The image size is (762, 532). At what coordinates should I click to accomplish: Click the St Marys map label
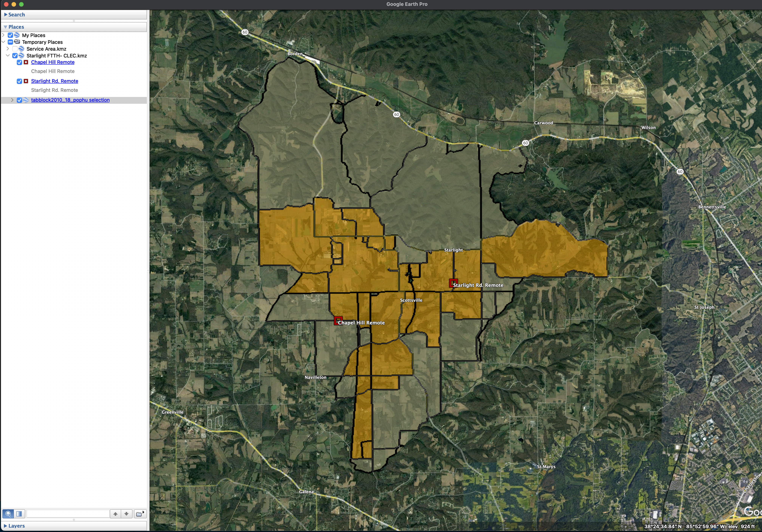coord(546,467)
